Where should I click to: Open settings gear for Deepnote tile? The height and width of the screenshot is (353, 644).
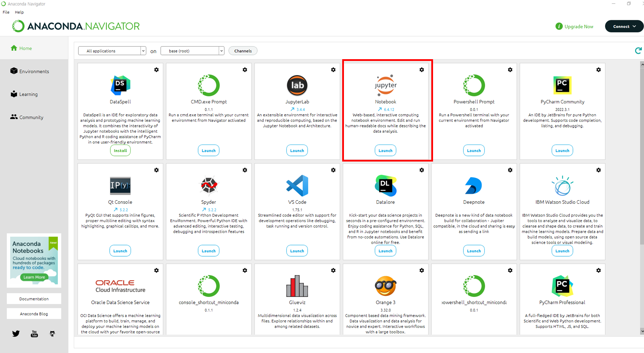(x=510, y=170)
